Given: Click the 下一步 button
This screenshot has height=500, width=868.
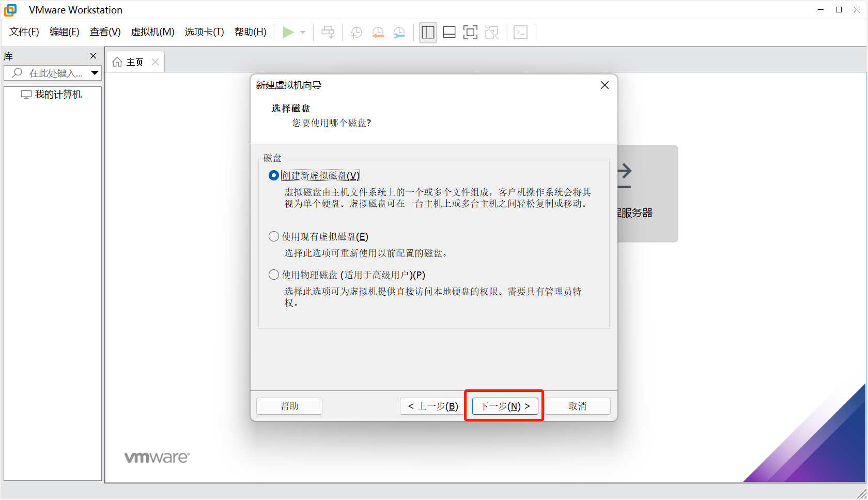Looking at the screenshot, I should (505, 406).
